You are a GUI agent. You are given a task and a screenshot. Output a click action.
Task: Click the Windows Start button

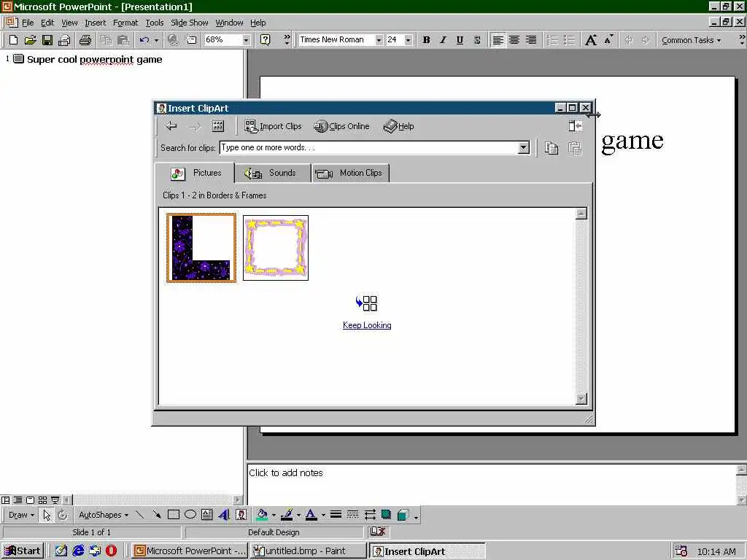23,551
